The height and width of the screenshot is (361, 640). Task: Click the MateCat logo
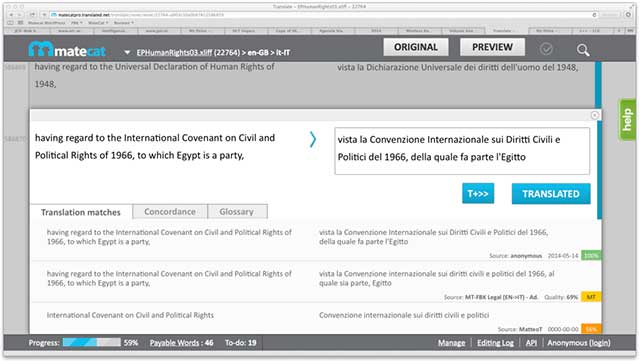67,49
